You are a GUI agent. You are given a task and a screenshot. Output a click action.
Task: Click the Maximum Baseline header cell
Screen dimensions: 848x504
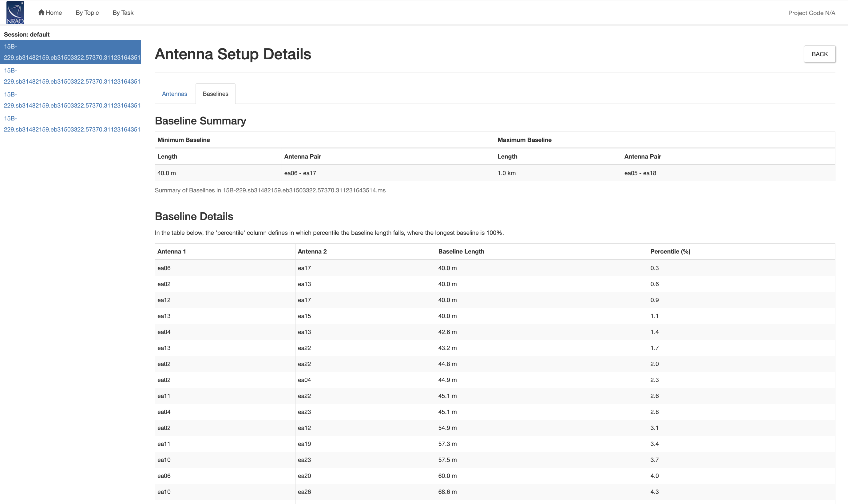tap(665, 140)
